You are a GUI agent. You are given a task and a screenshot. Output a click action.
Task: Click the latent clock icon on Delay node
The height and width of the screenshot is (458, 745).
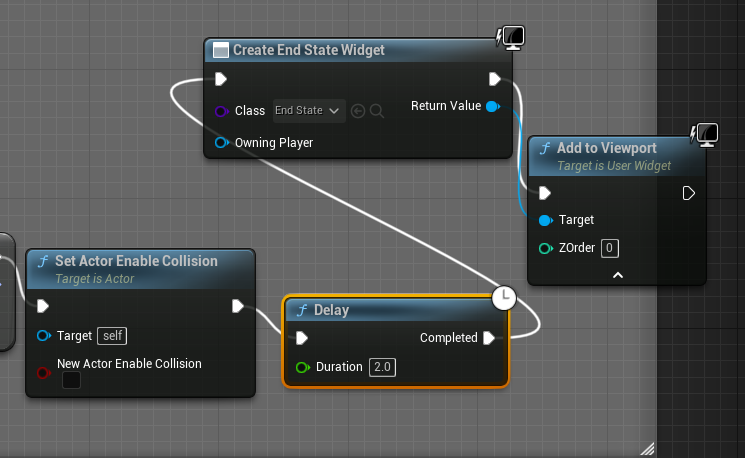pyautogui.click(x=504, y=298)
